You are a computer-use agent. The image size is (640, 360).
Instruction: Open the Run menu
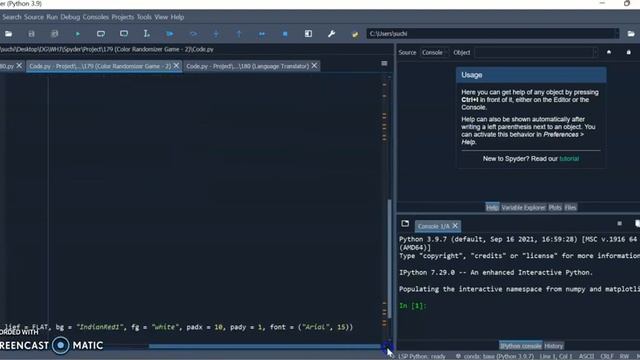52,17
